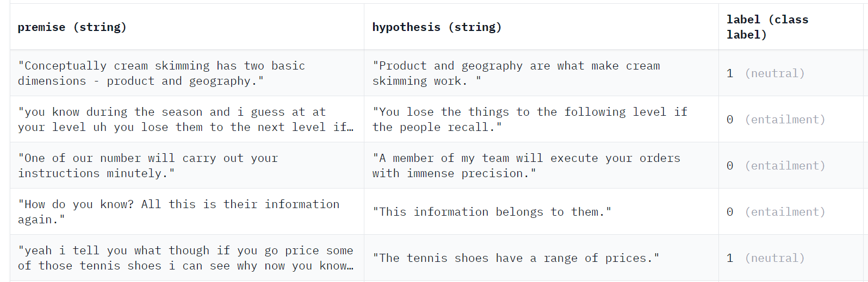Select the "One of our number" premise cell
Image resolution: width=868 pixels, height=282 pixels.
(x=148, y=166)
